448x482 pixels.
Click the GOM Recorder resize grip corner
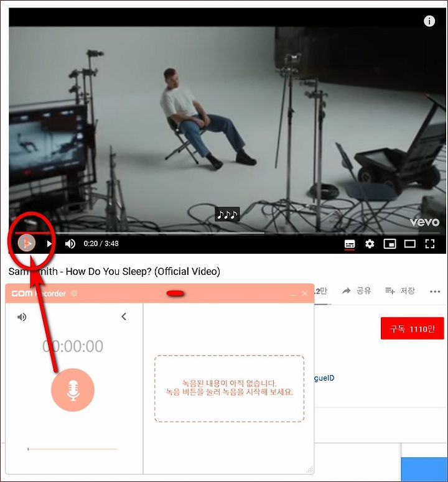310,470
